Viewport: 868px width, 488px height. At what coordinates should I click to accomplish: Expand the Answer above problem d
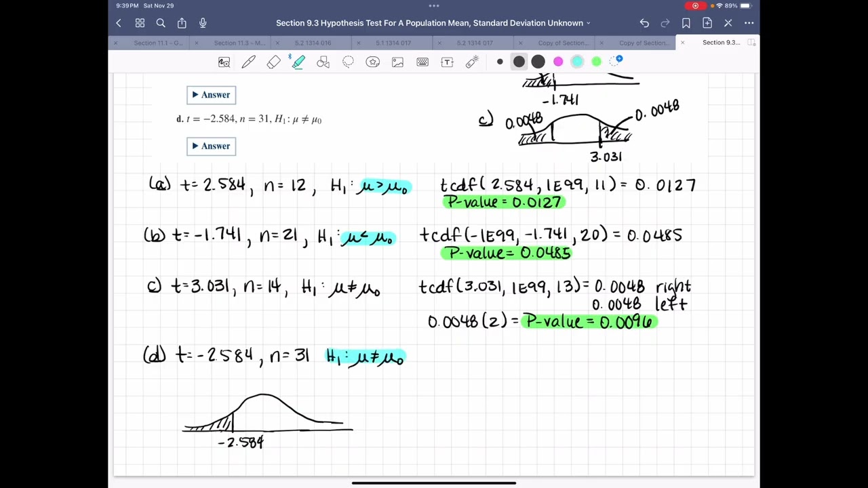211,95
